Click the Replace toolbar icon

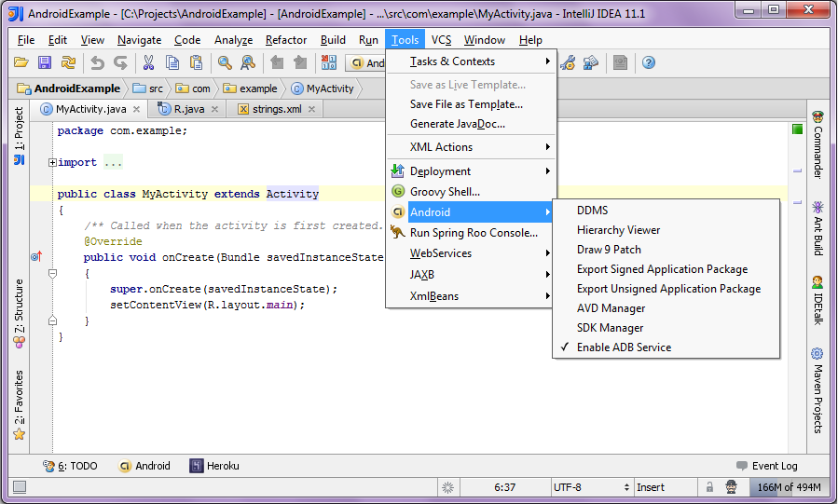248,62
